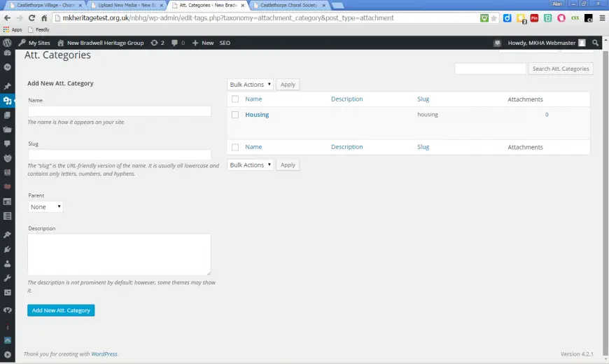The width and height of the screenshot is (609, 364).
Task: Open the Settings sliders sidebar icon
Action: pos(7,293)
